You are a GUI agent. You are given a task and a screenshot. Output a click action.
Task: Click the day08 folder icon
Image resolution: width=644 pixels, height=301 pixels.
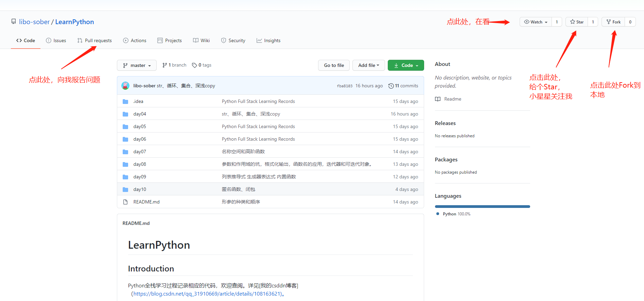pyautogui.click(x=125, y=164)
